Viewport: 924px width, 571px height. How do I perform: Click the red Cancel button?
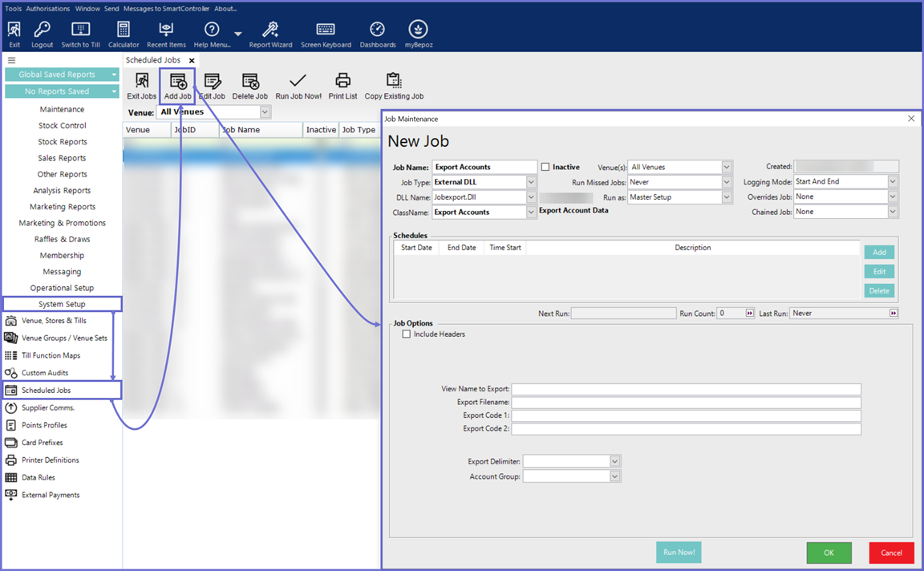point(891,553)
